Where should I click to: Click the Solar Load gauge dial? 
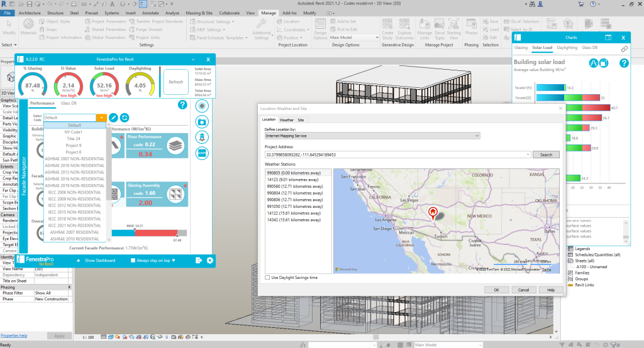pyautogui.click(x=104, y=85)
